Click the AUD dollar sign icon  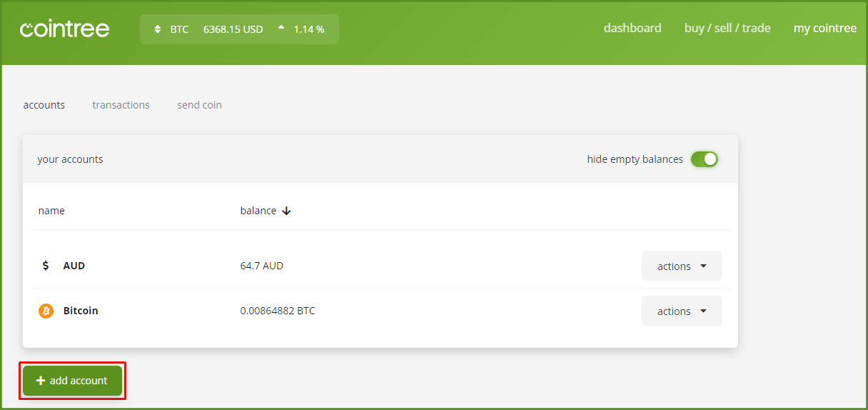pyautogui.click(x=46, y=266)
